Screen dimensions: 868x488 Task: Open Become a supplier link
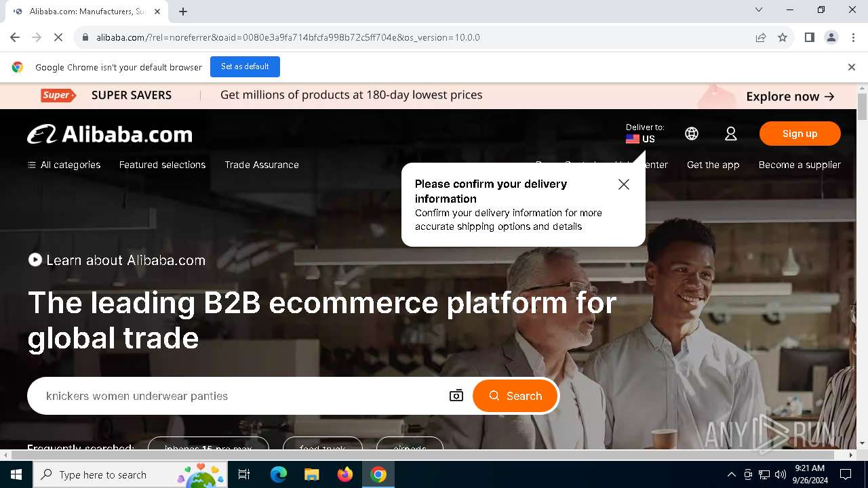pyautogui.click(x=800, y=165)
